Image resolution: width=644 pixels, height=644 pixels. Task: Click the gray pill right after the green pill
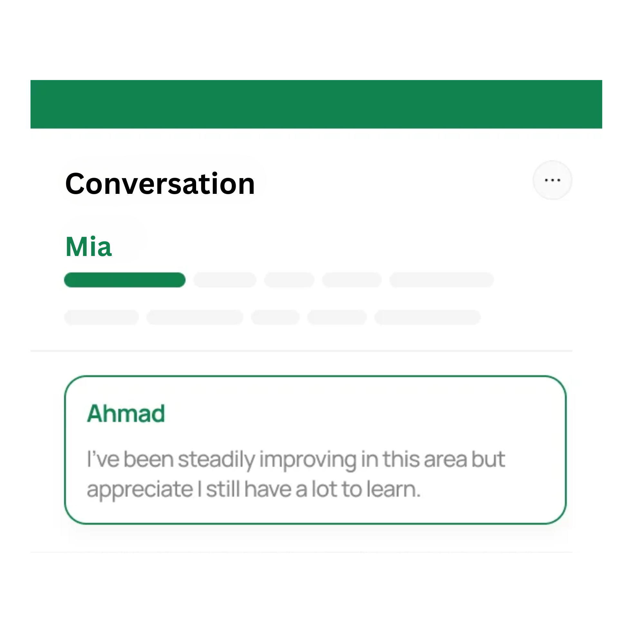tap(225, 280)
